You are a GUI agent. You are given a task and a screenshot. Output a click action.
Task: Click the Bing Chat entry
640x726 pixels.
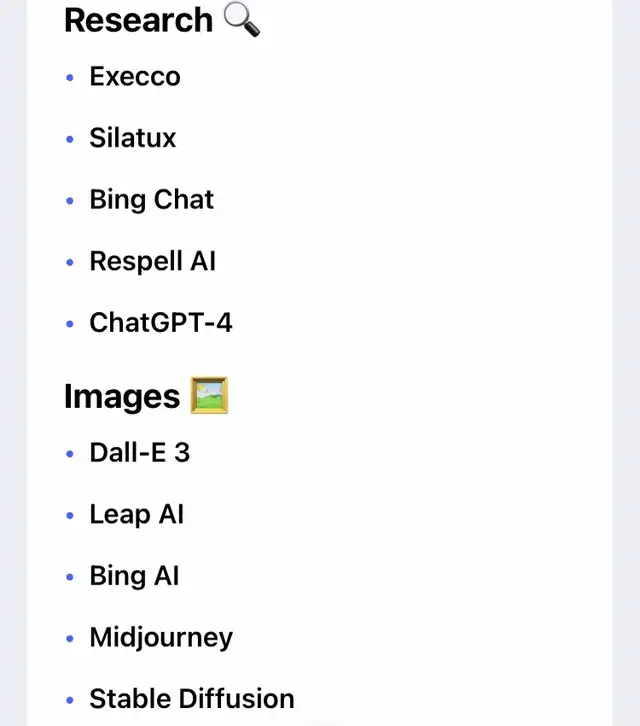[x=151, y=200]
